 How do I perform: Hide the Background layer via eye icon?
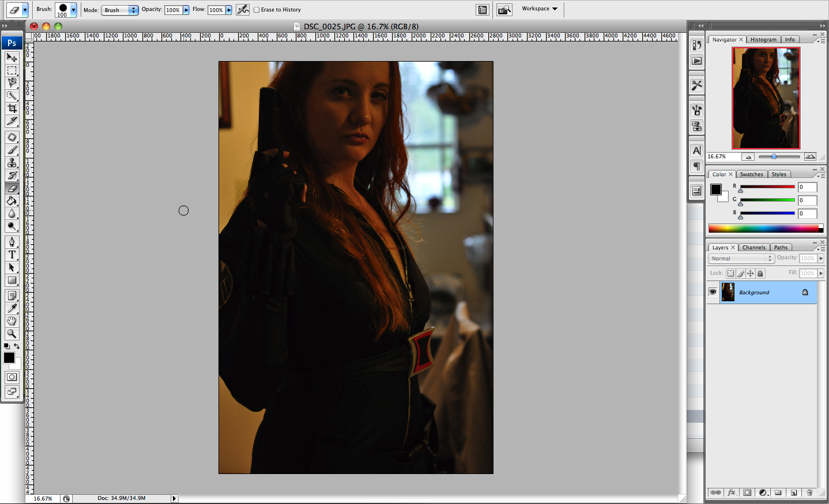tap(713, 292)
